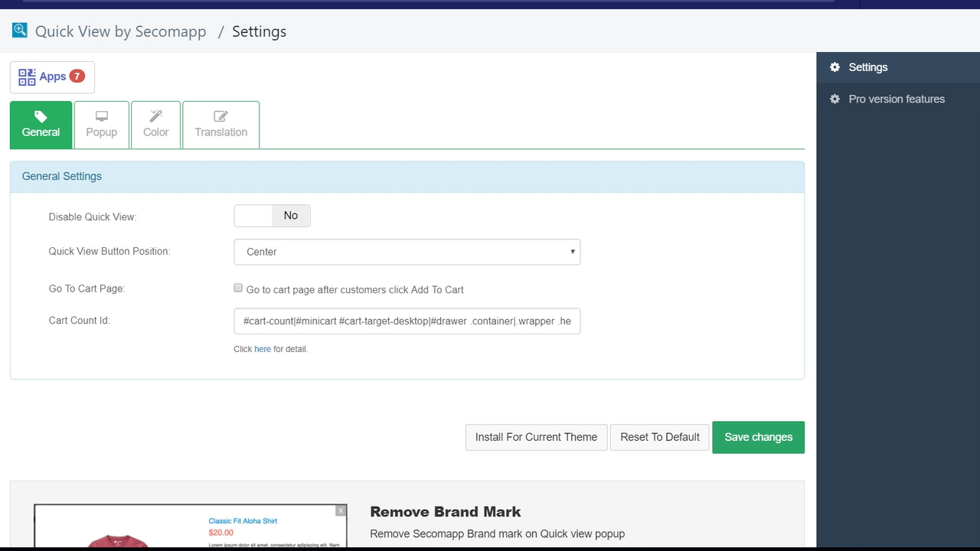The image size is (980, 551).
Task: Click the gear icon beside Settings in sidebar
Action: pos(834,67)
